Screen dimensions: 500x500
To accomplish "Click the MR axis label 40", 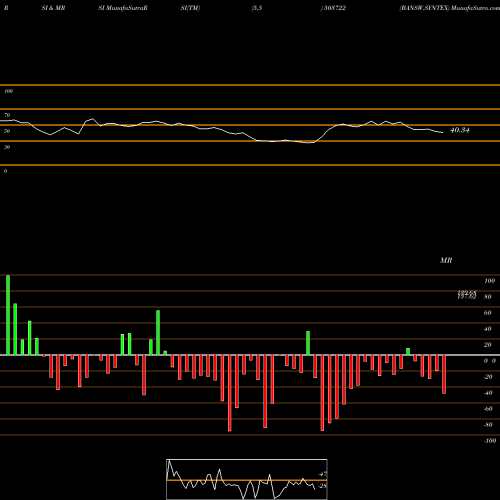I will tap(488, 329).
